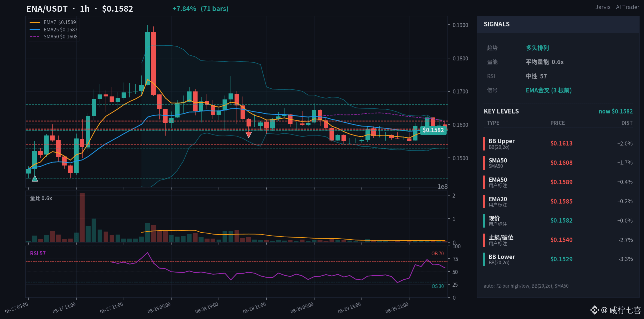Click the PRICE column header
Image resolution: width=644 pixels, height=319 pixels.
(557, 123)
